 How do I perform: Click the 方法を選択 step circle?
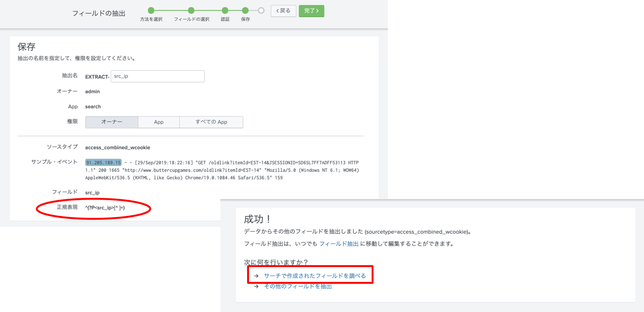pos(151,11)
